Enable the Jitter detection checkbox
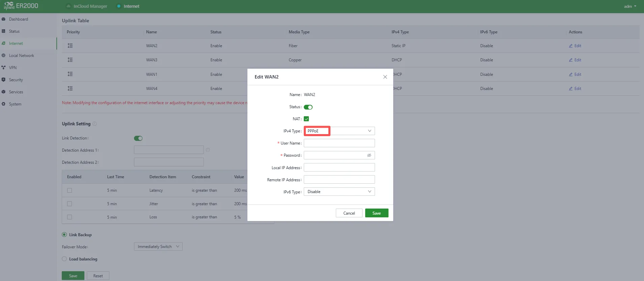Viewport: 644px width, 281px height. [x=70, y=204]
